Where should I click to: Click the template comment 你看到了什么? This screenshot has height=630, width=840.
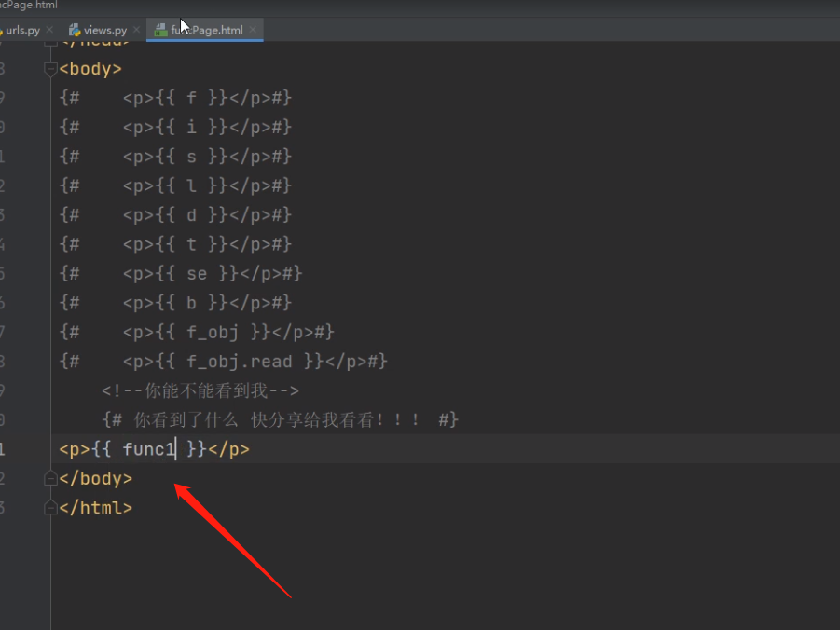click(280, 420)
